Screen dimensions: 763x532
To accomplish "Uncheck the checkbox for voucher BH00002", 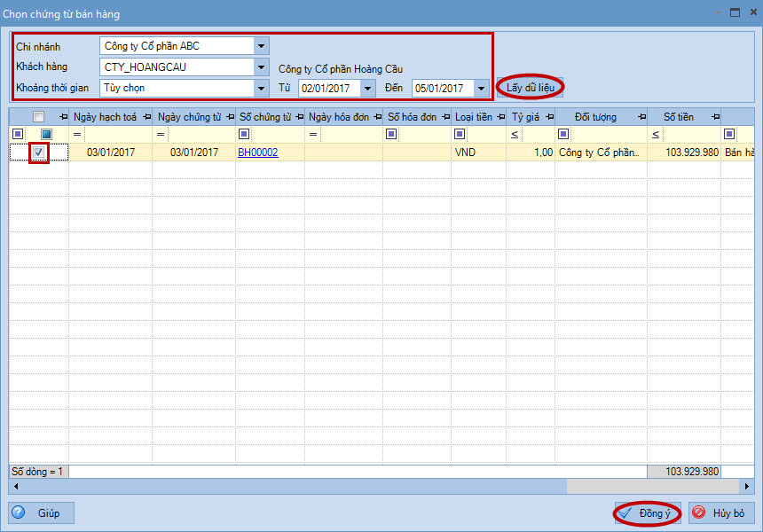I will tap(38, 153).
